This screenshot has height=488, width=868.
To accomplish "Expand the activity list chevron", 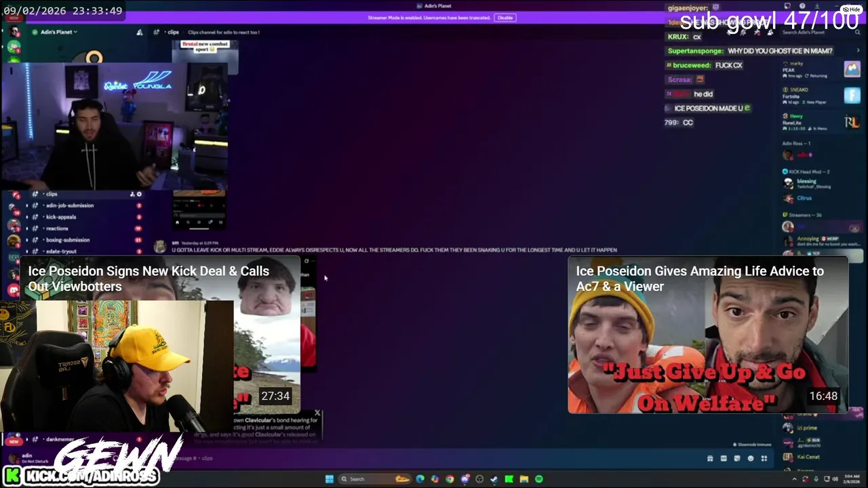I will [859, 50].
